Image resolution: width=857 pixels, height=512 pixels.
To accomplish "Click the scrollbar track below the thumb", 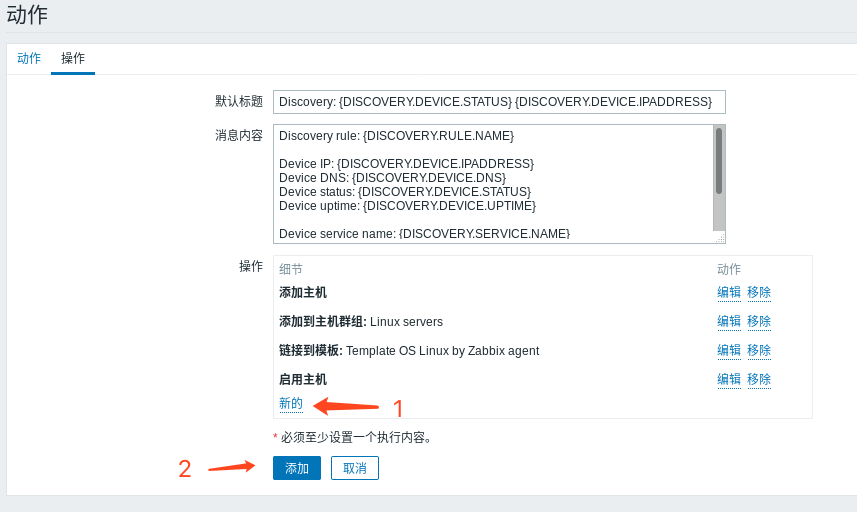I will click(718, 215).
